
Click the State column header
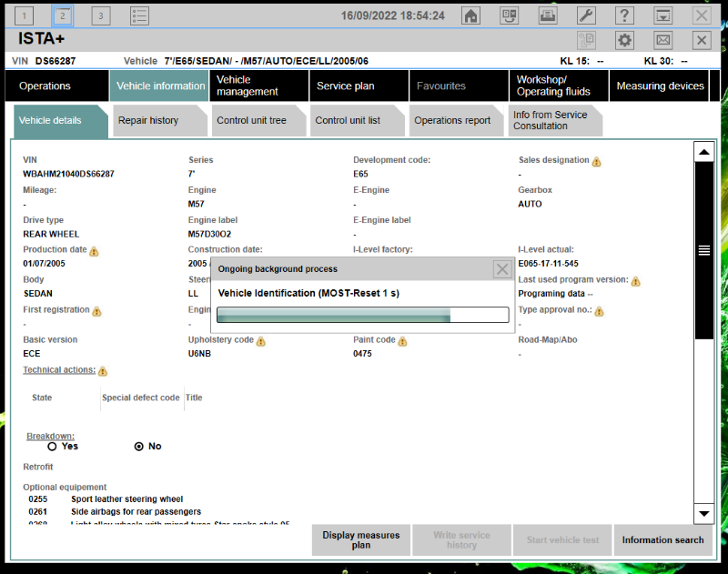click(42, 398)
